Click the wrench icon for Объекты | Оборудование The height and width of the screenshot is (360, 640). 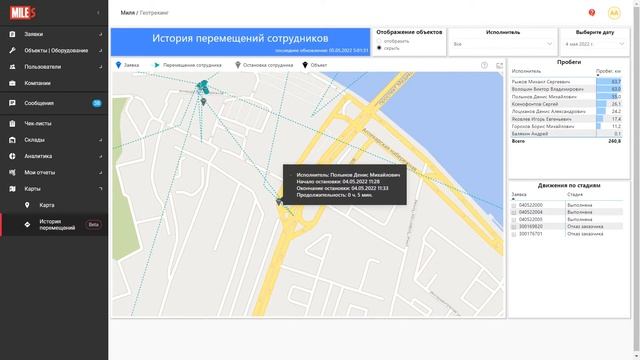click(x=12, y=51)
